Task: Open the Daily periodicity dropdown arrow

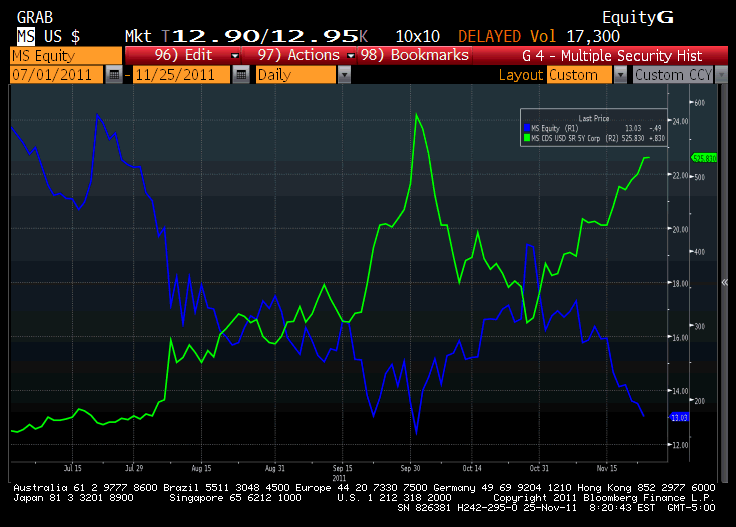Action: (x=344, y=75)
